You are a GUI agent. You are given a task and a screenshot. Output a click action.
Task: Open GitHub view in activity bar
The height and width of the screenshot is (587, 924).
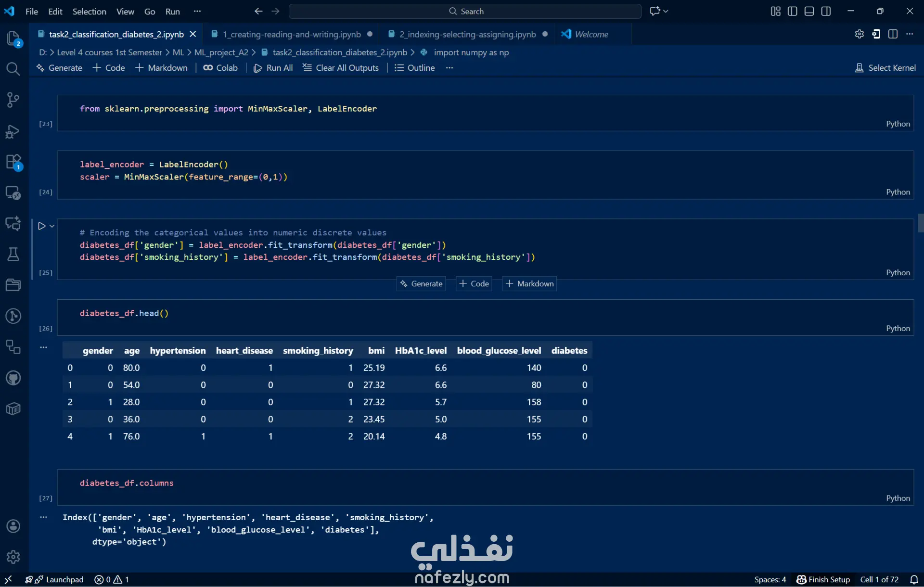pyautogui.click(x=13, y=378)
